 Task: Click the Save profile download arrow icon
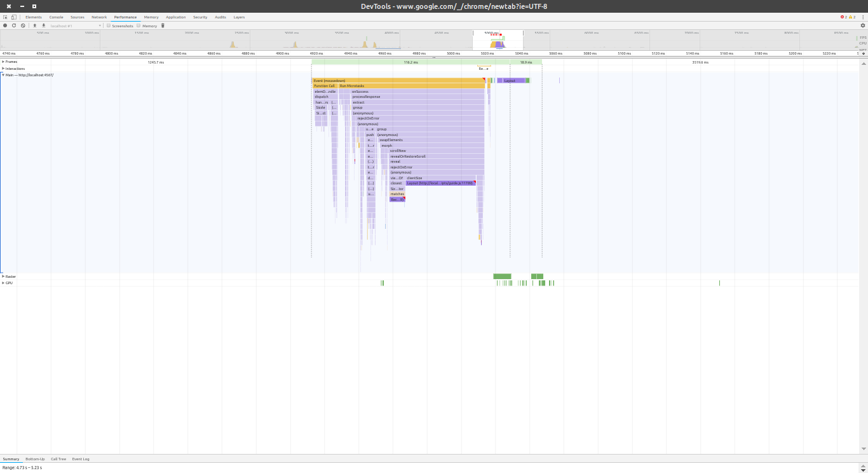click(x=43, y=25)
